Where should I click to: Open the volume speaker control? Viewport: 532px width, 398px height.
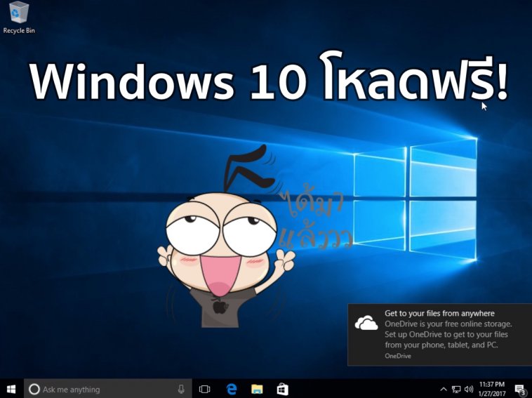point(468,389)
